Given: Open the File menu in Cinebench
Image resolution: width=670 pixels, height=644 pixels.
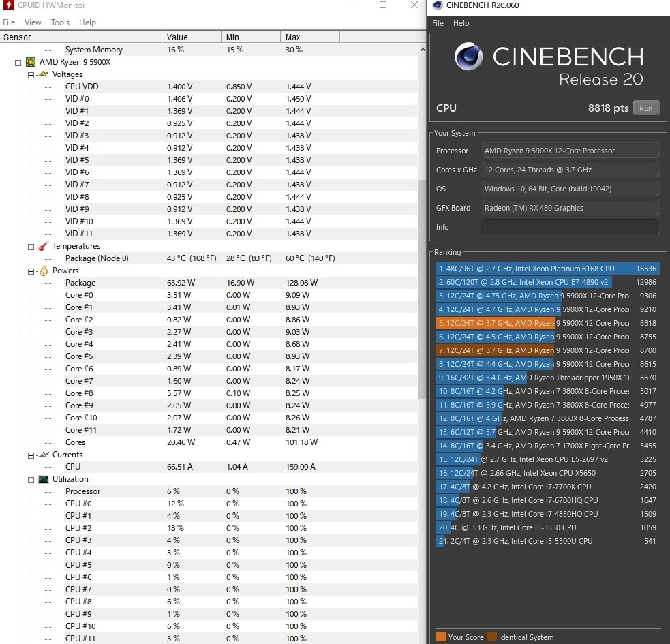Looking at the screenshot, I should click(438, 23).
